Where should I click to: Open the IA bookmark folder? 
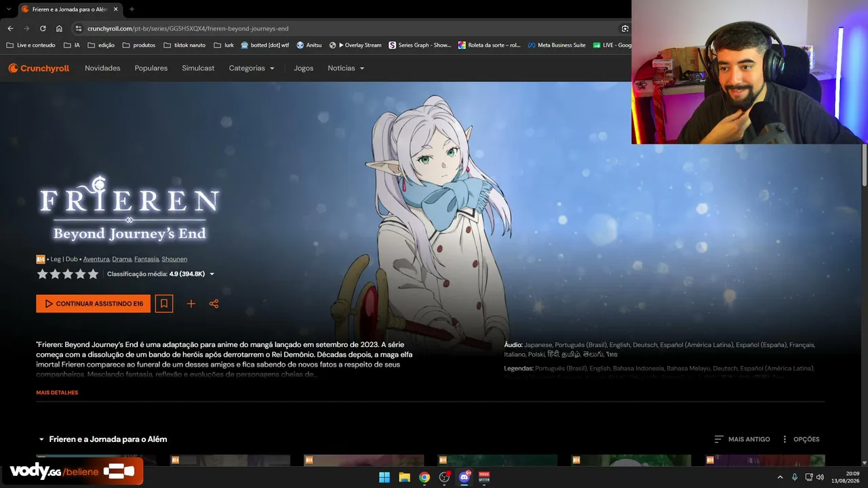(72, 45)
